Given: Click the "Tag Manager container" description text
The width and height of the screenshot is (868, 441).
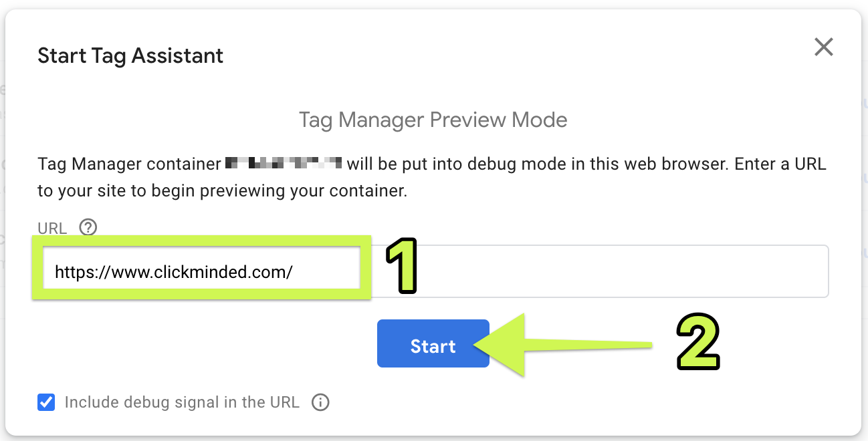Looking at the screenshot, I should (x=129, y=164).
